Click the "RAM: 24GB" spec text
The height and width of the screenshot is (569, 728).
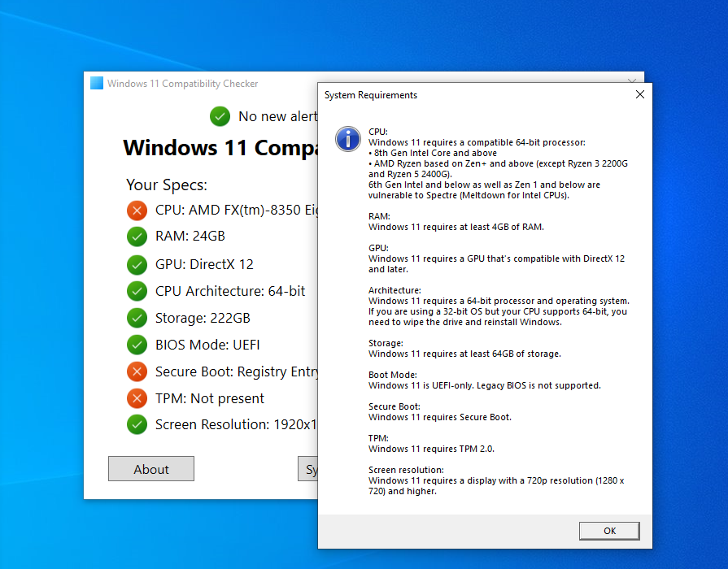pos(190,237)
